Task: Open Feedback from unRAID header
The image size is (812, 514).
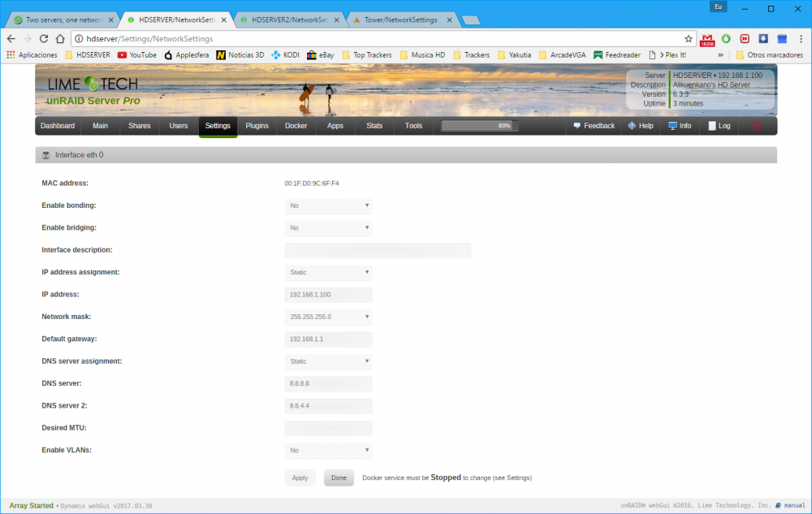Action: [x=594, y=126]
